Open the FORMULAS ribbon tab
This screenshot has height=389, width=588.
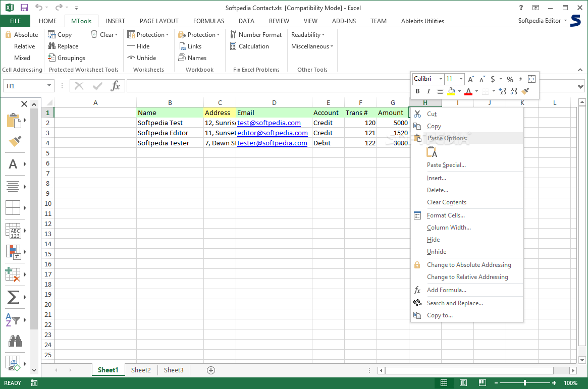(x=208, y=21)
